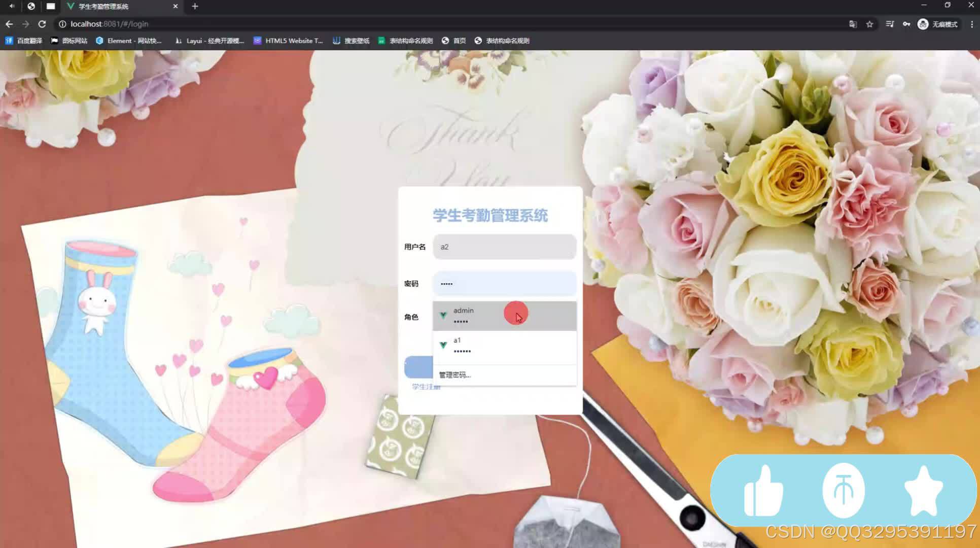The height and width of the screenshot is (548, 980).
Task: Click the Vue icon beside the admin entry
Action: tap(443, 316)
